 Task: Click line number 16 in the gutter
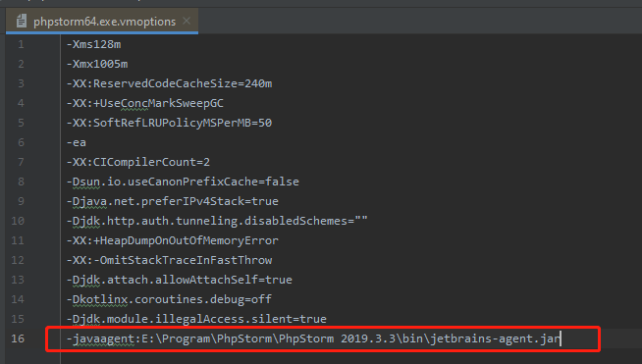(18, 339)
